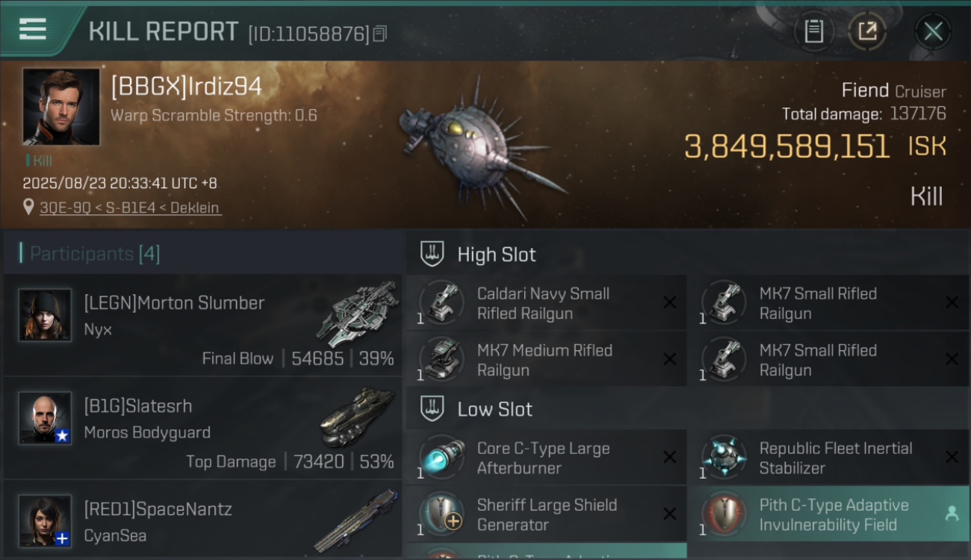Copy the kill report ID
The width and height of the screenshot is (971, 560).
pos(379,34)
